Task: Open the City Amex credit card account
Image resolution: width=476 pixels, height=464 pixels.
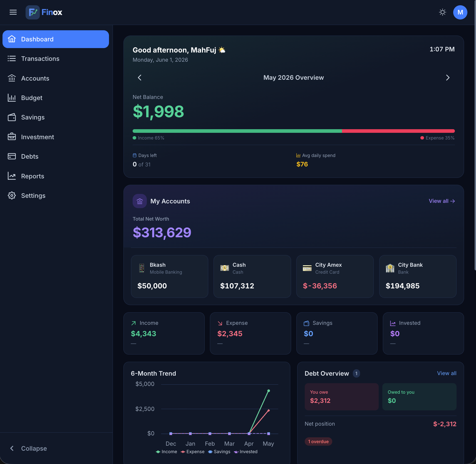Action: pos(335,276)
